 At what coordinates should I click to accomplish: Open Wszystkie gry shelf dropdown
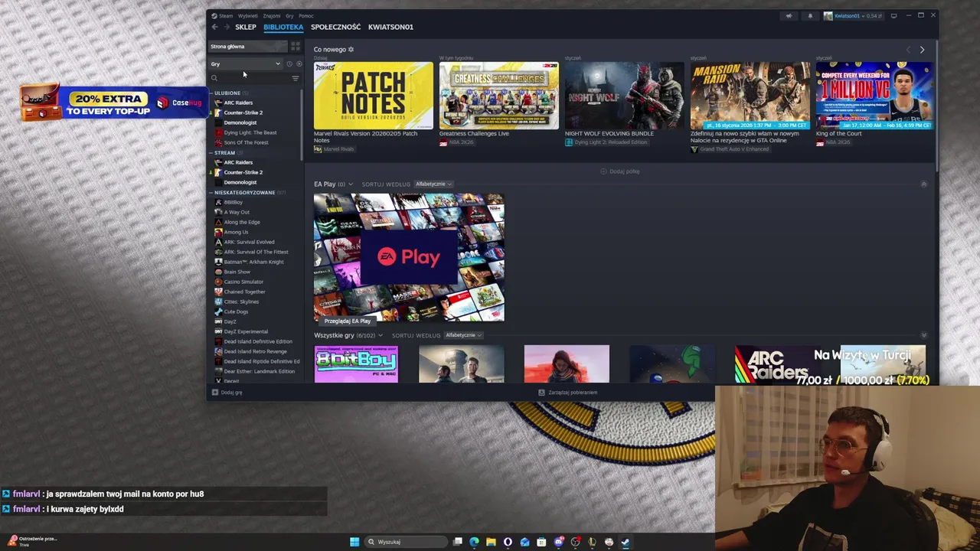[x=380, y=335]
